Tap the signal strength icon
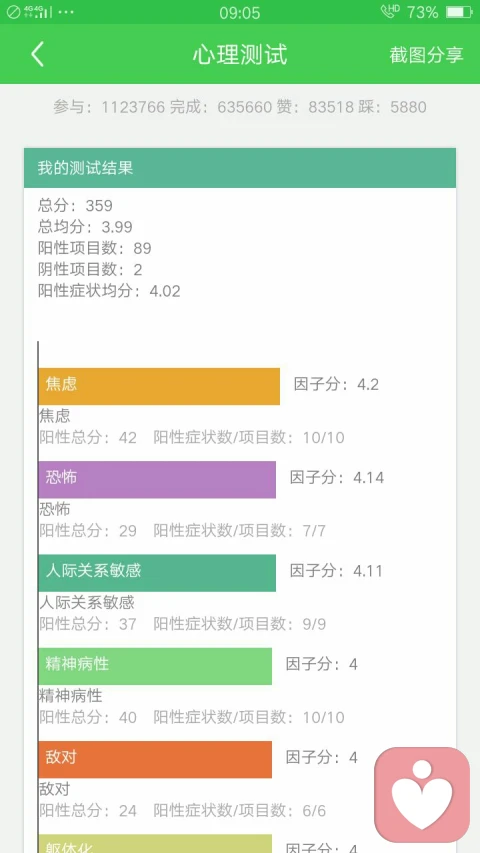The image size is (480, 853). point(38,11)
